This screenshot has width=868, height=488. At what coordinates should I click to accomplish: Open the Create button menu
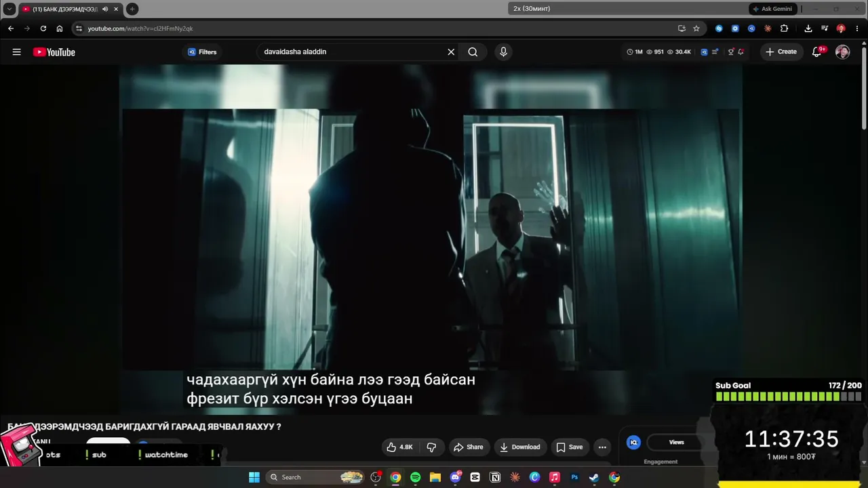pyautogui.click(x=781, y=52)
